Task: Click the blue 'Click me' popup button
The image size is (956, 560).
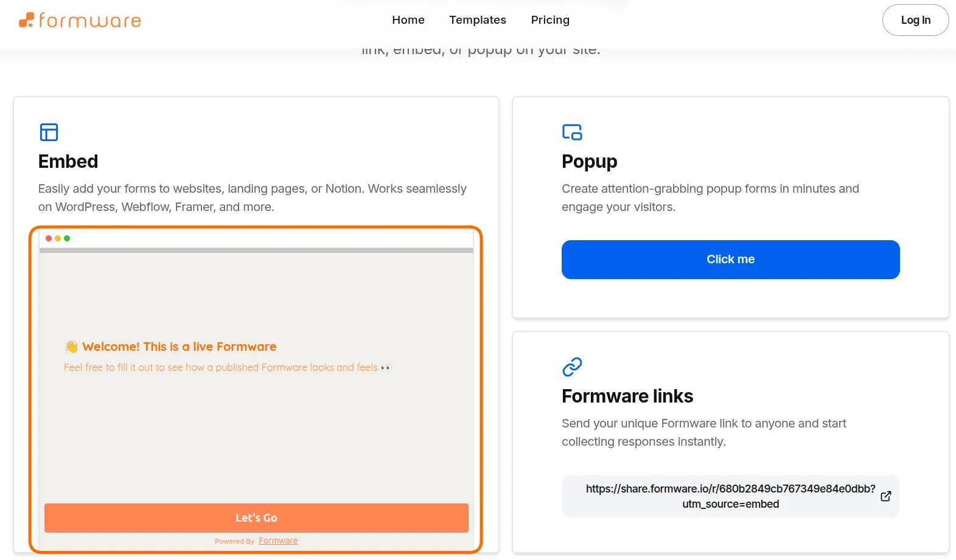Action: (x=730, y=260)
